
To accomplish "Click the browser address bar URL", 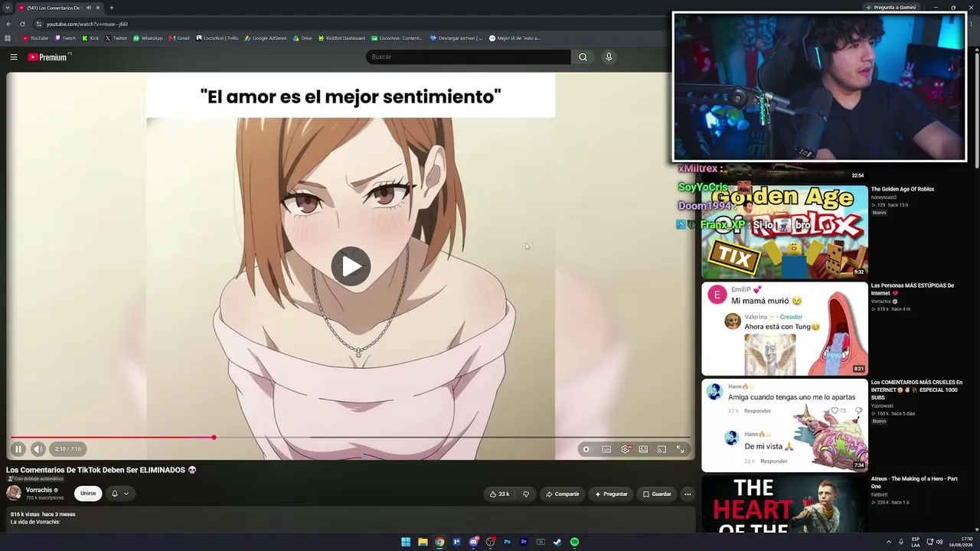I will point(87,24).
